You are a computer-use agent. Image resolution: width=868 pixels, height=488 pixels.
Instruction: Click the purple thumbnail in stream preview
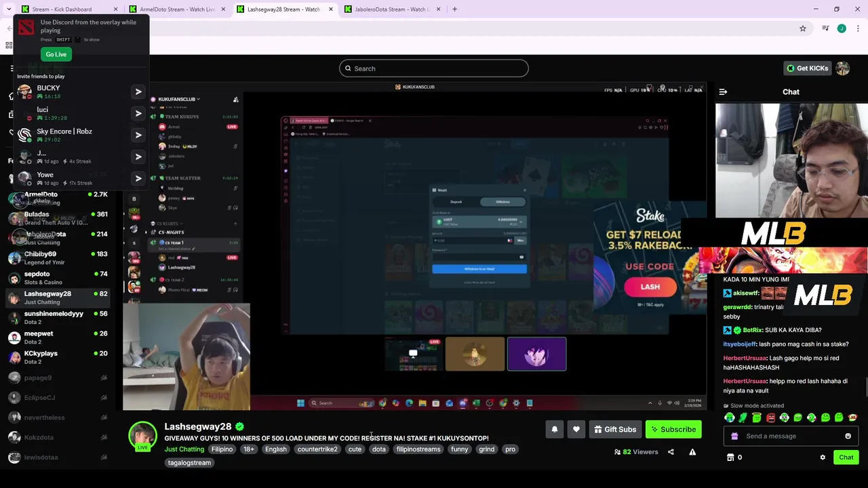pyautogui.click(x=536, y=354)
